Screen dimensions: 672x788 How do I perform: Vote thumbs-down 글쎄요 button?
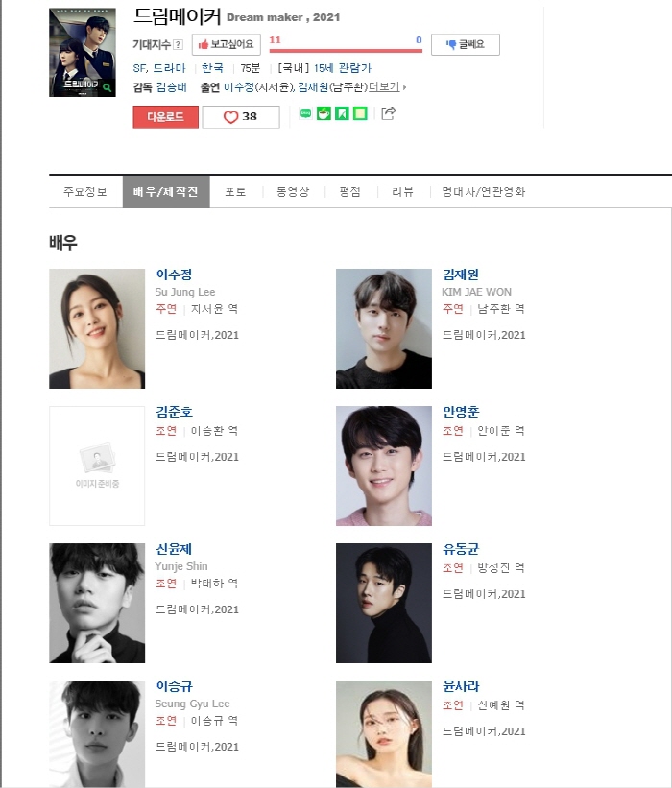(466, 44)
